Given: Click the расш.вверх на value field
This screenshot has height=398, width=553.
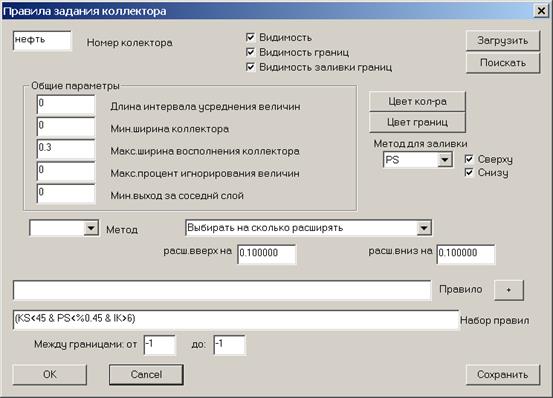Looking at the screenshot, I should tap(267, 254).
